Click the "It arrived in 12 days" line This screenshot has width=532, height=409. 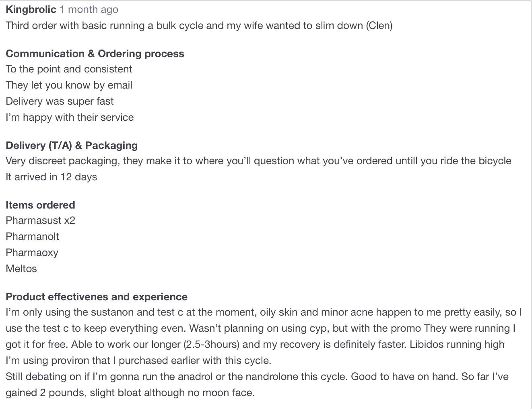pyautogui.click(x=51, y=177)
